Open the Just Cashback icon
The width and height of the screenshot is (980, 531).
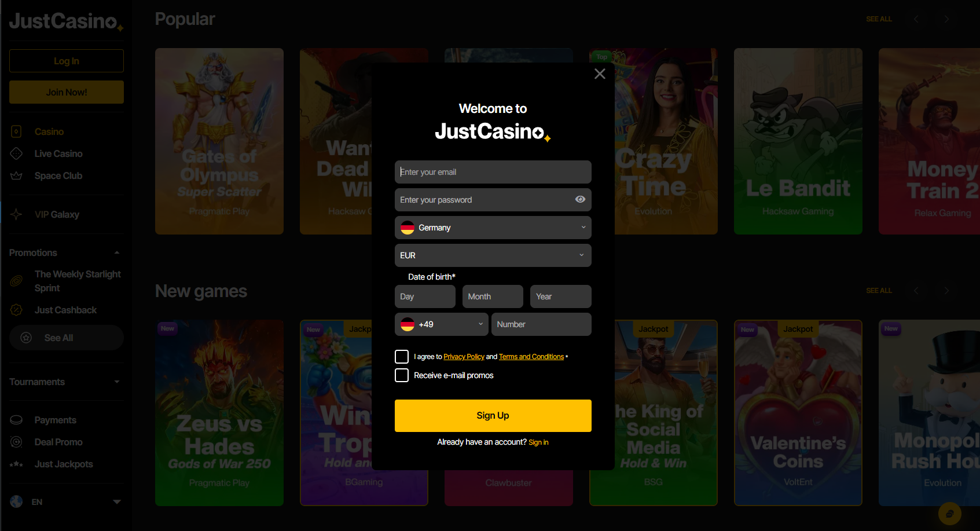[x=16, y=310]
